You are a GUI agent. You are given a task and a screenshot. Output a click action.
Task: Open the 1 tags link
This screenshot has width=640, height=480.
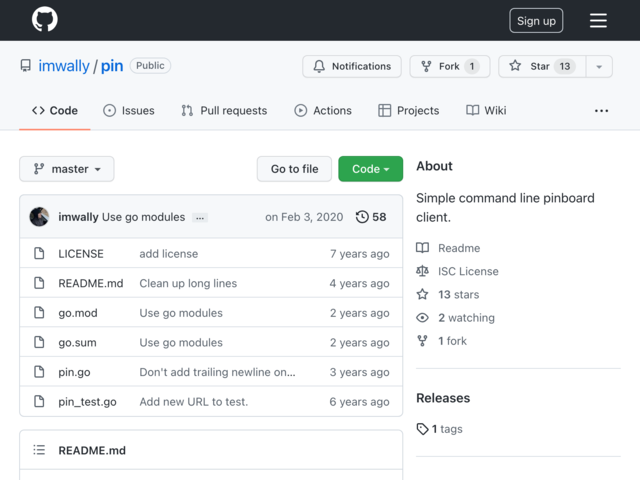(x=440, y=429)
